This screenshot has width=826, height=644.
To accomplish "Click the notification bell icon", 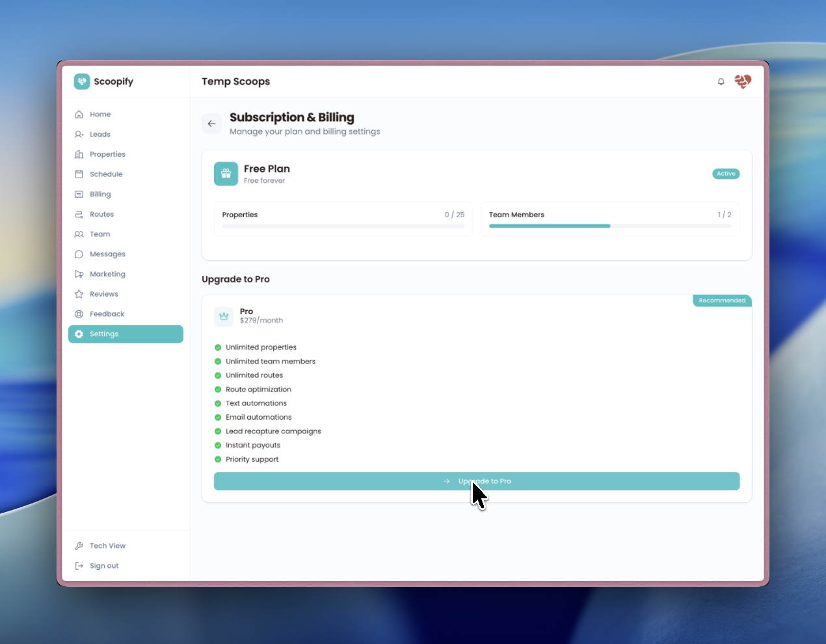I will [721, 81].
